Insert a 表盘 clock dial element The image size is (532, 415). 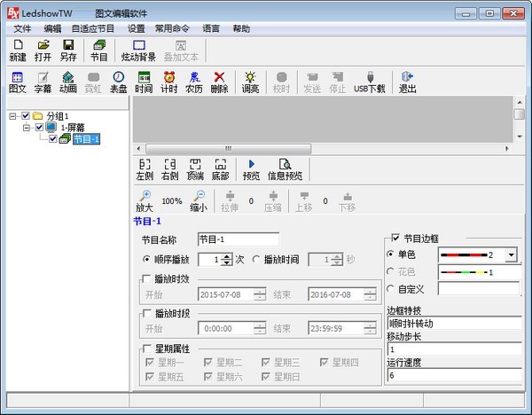(118, 82)
